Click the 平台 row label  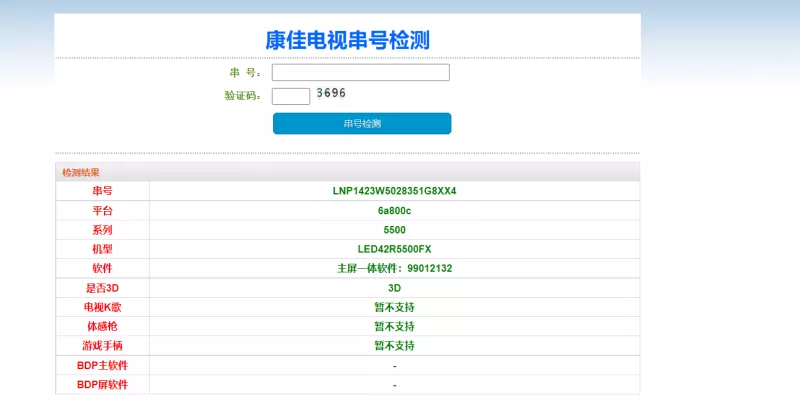pyautogui.click(x=102, y=211)
